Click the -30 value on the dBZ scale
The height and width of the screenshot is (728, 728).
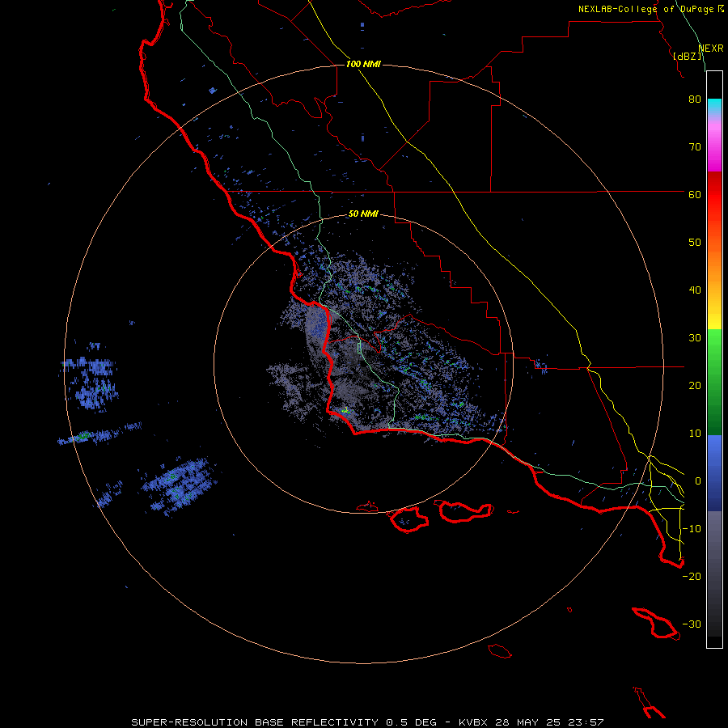692,624
